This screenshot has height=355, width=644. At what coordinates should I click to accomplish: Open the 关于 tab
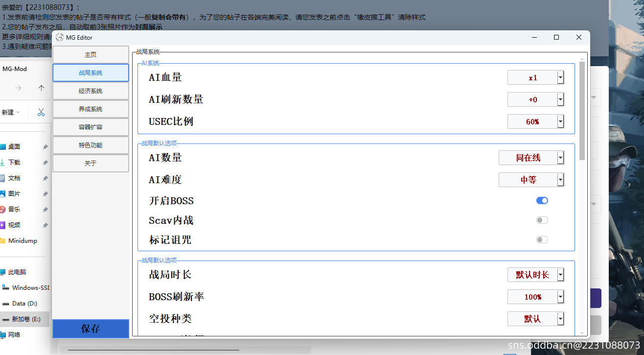pos(91,163)
